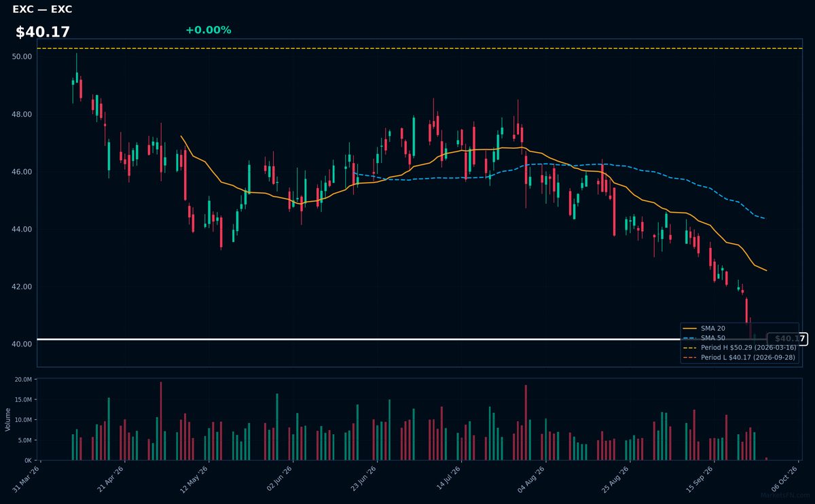Click the Period L $40.17 legend entry
The image size is (815, 504).
(740, 357)
